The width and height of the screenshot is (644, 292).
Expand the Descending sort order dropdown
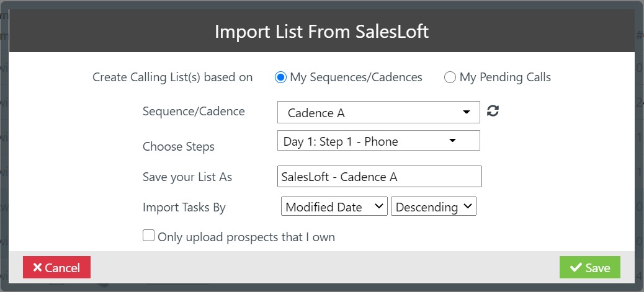pyautogui.click(x=433, y=207)
